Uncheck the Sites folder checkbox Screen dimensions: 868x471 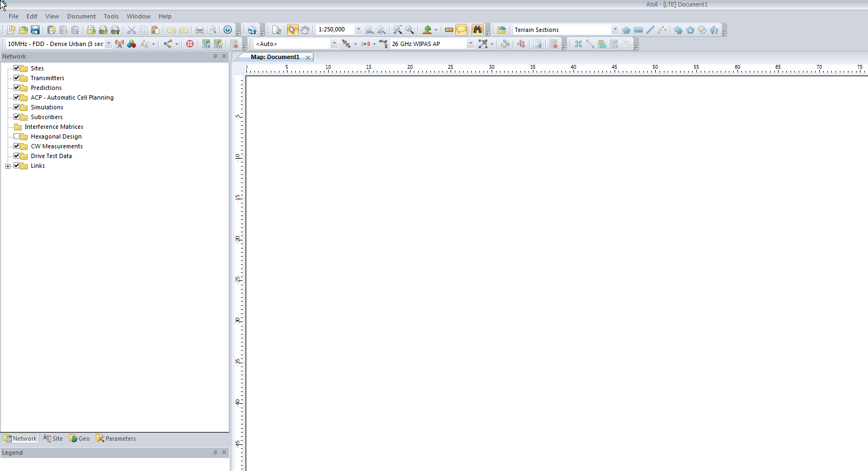click(x=17, y=68)
